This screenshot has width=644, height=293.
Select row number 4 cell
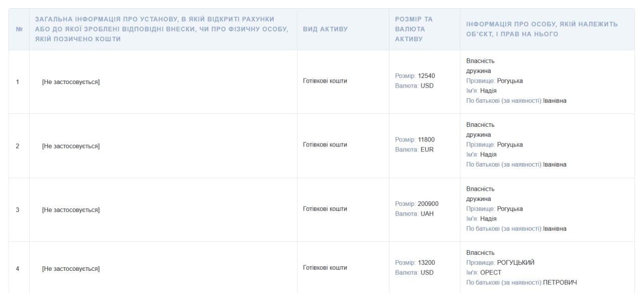click(18, 269)
